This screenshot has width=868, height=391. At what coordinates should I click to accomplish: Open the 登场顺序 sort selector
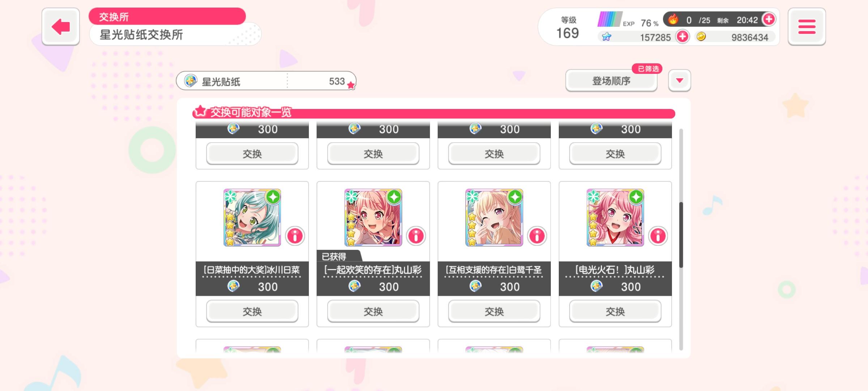[x=611, y=80]
